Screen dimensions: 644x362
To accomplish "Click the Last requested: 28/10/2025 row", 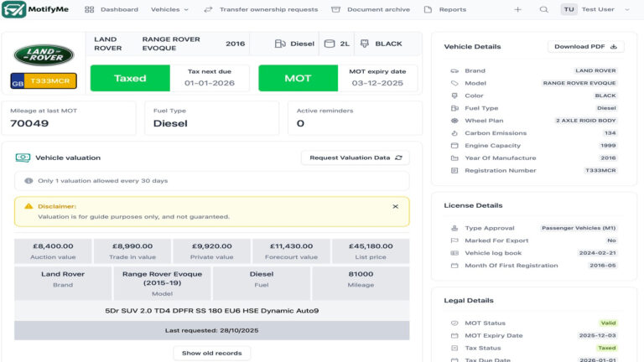I will coord(212,330).
